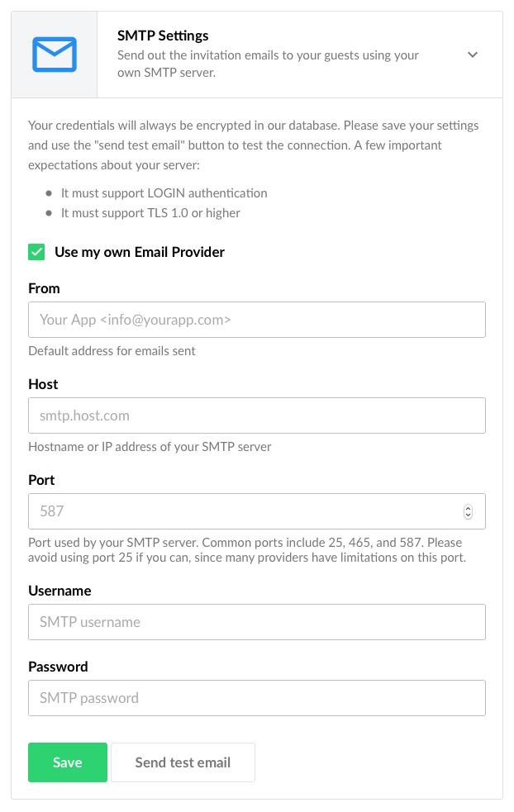Send a test email
The image size is (514, 812).
[183, 762]
